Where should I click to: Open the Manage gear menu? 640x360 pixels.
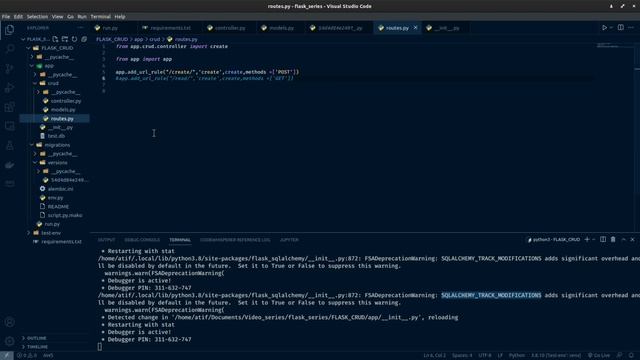[9, 341]
